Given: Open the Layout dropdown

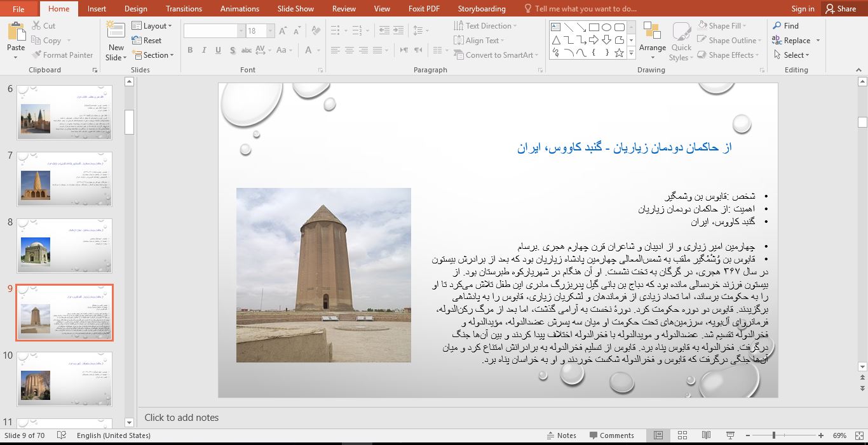Looking at the screenshot, I should pyautogui.click(x=152, y=26).
